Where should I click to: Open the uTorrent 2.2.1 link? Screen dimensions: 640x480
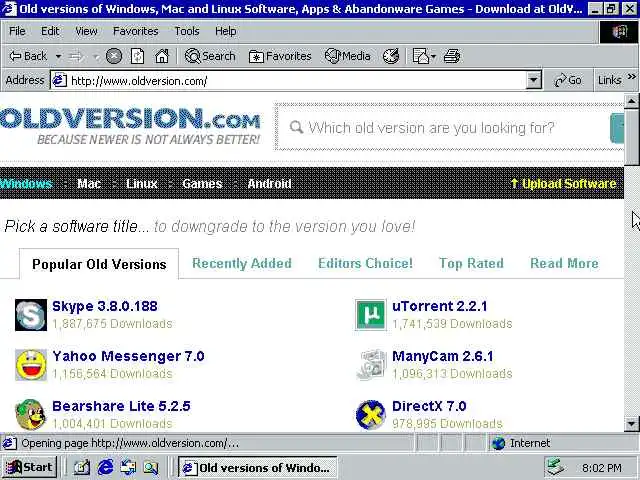click(440, 306)
